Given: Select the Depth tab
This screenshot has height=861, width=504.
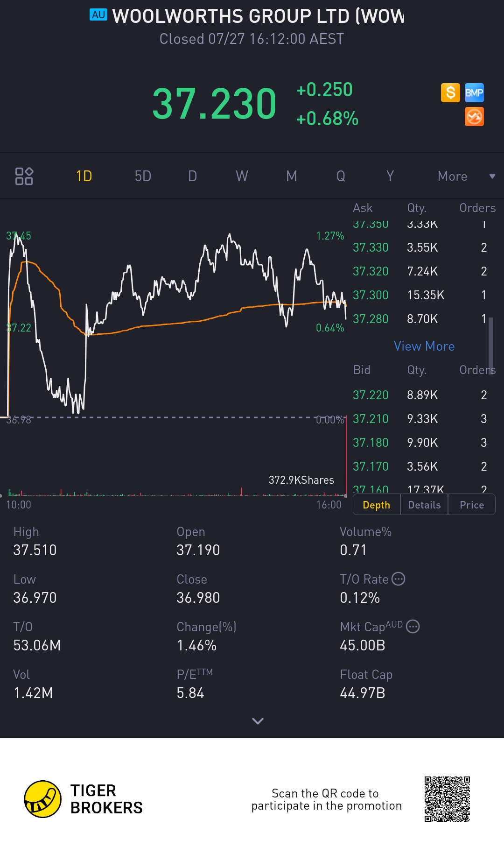Looking at the screenshot, I should pos(377,505).
